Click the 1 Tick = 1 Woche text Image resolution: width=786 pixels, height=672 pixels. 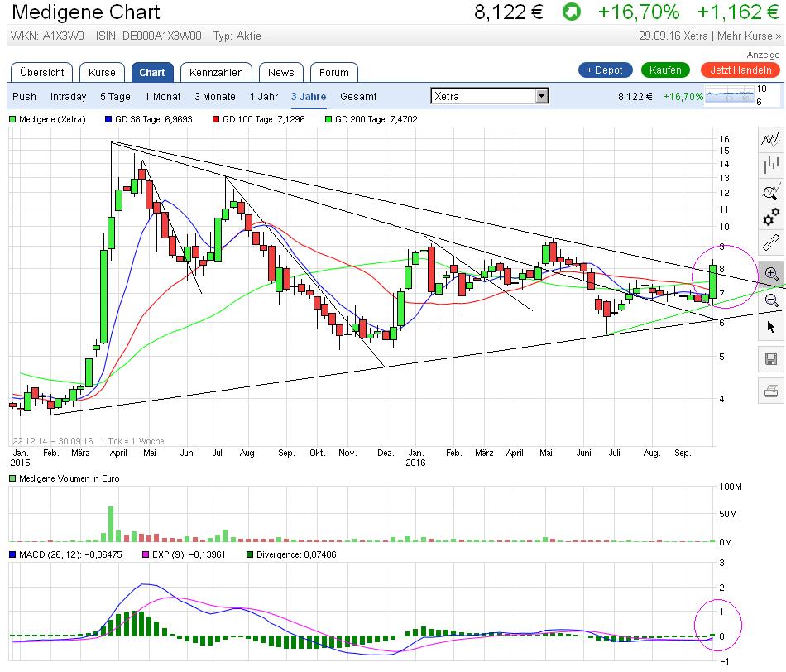tap(132, 441)
